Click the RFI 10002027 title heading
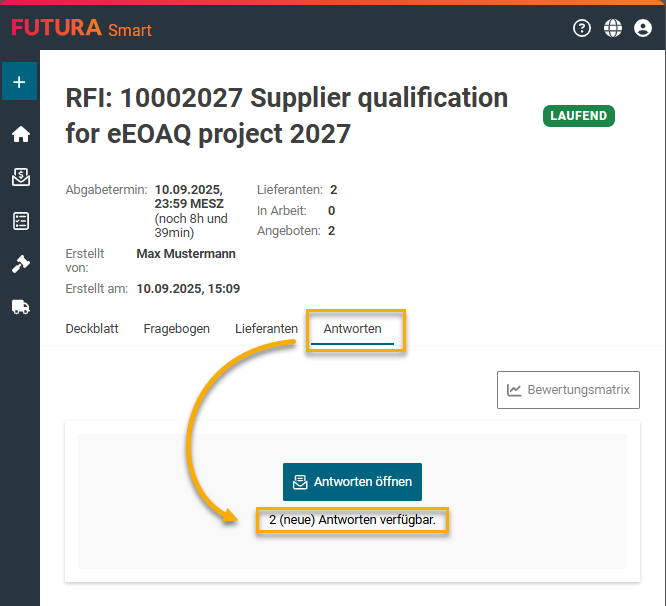 pos(286,115)
